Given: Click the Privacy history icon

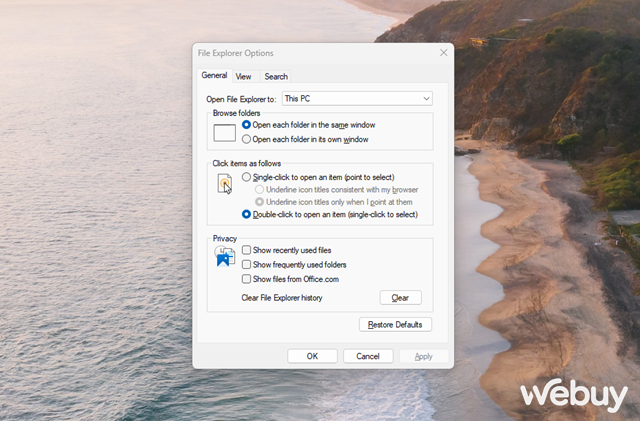Looking at the screenshot, I should (224, 256).
